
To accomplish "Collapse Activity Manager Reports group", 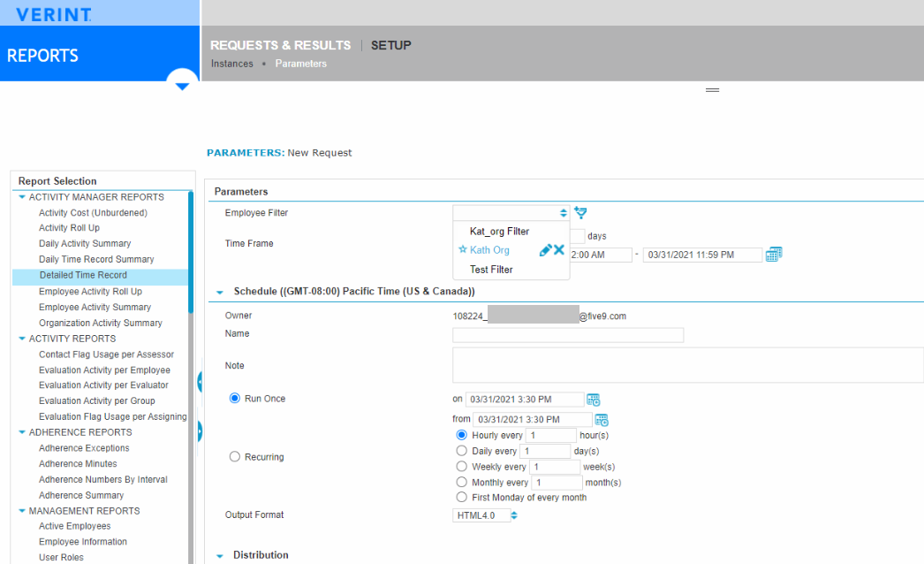I will 22,197.
